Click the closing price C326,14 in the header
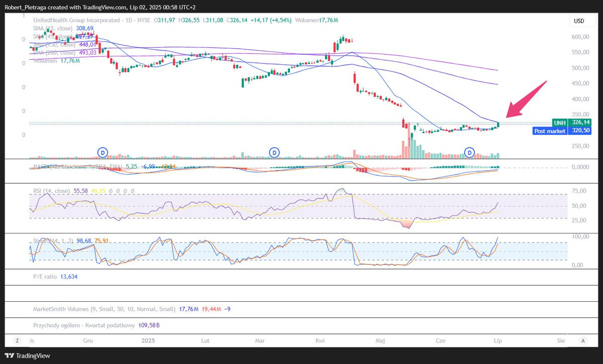 [238, 20]
